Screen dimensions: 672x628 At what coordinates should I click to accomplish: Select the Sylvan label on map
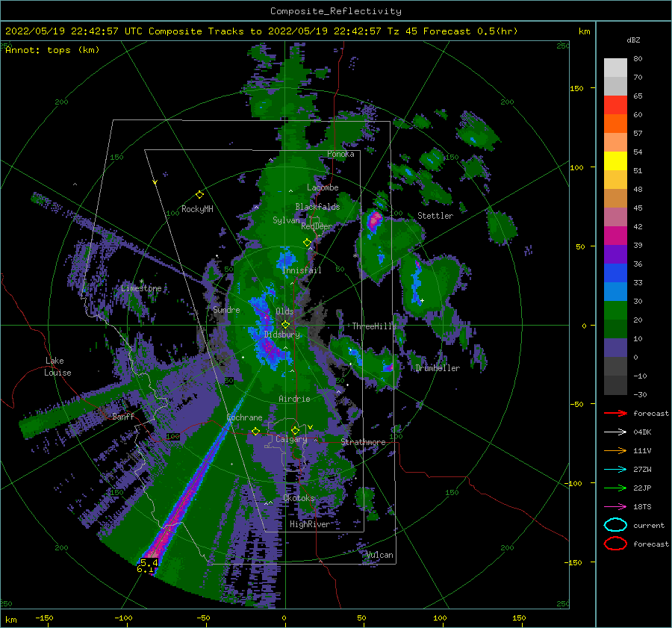[286, 220]
